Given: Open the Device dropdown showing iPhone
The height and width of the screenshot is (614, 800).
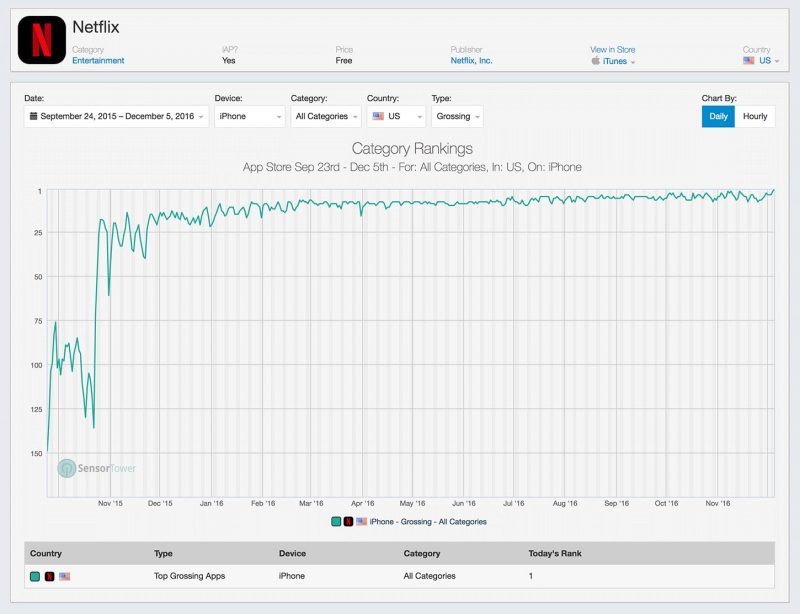Looking at the screenshot, I should (249, 116).
